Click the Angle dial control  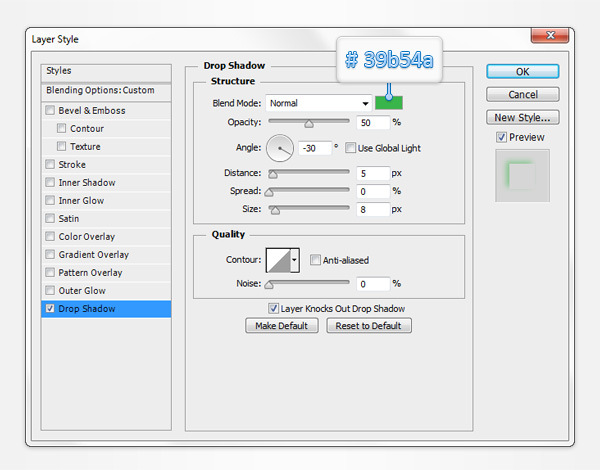coord(279,148)
